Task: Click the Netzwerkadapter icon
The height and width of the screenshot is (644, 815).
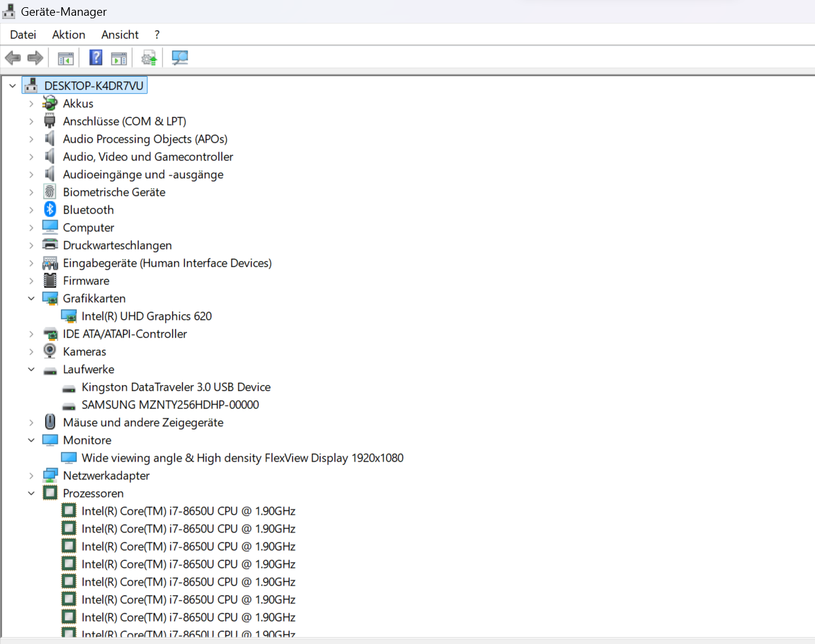Action: pos(50,475)
